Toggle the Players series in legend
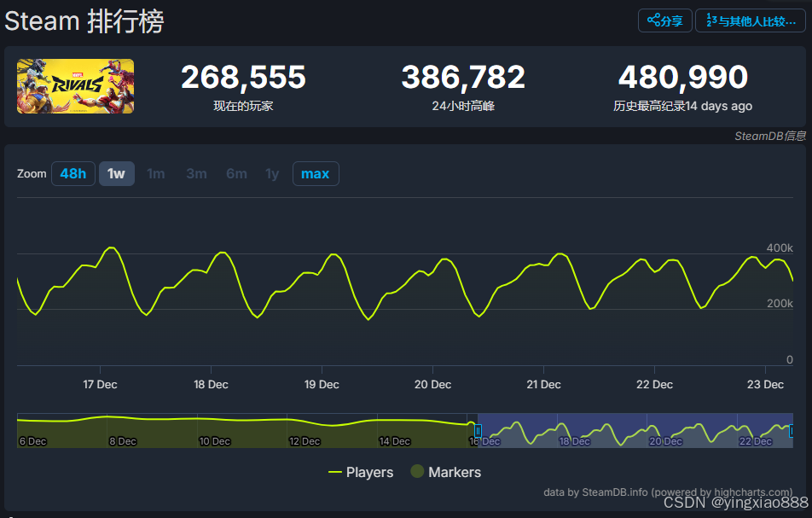 (361, 473)
